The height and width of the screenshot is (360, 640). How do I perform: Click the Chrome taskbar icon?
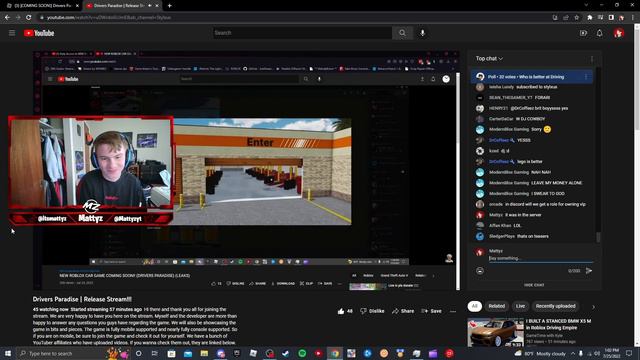pyautogui.click(x=335, y=353)
